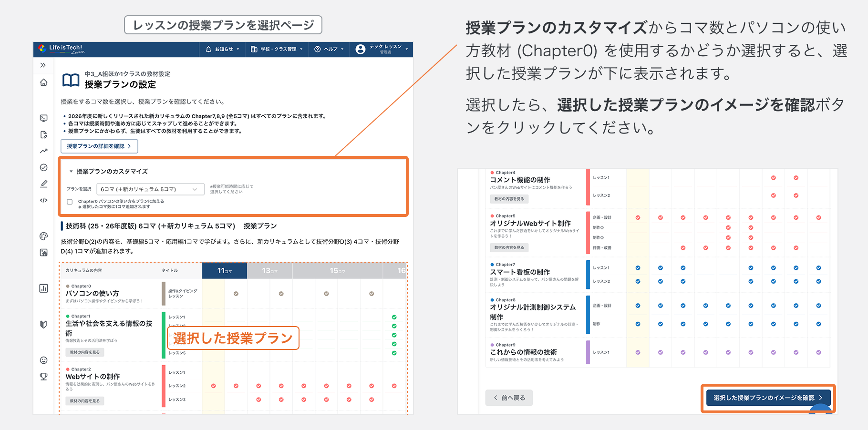This screenshot has width=868, height=430.
Task: Toggle the check circle icon in the sidebar
Action: (x=43, y=167)
